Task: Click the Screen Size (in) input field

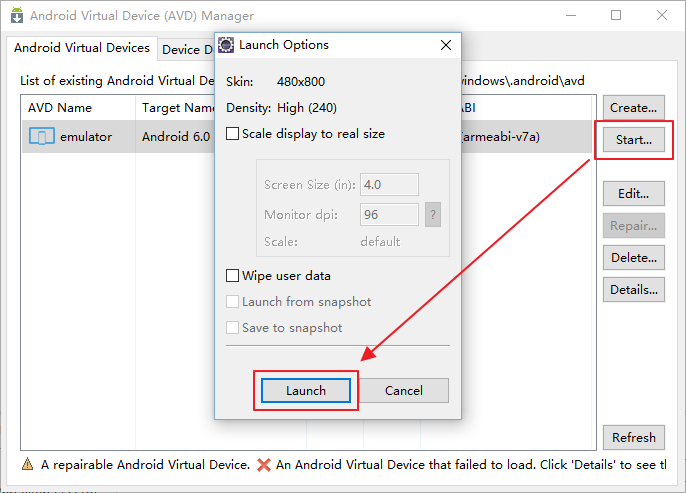Action: (389, 185)
